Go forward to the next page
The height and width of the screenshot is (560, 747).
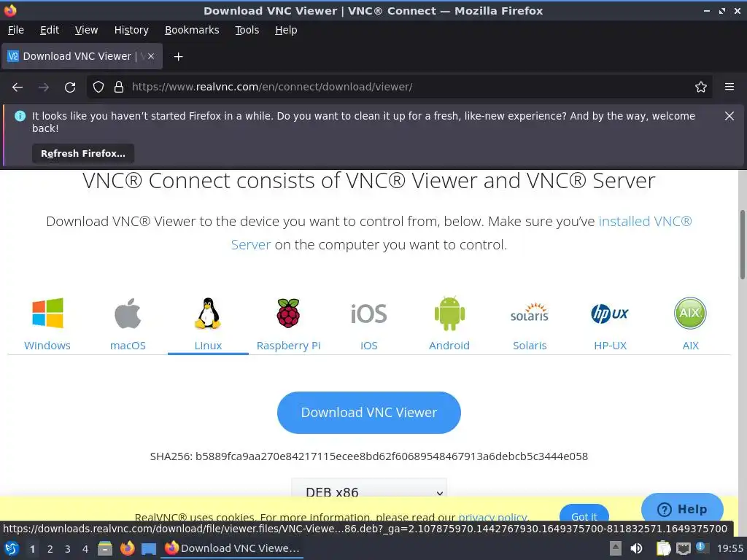pos(43,87)
